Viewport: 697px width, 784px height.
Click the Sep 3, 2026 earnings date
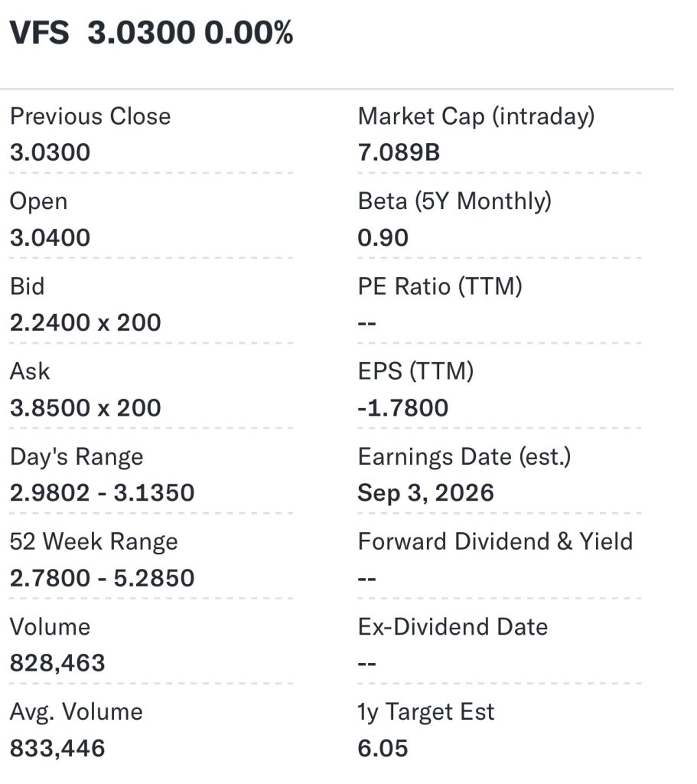(x=425, y=493)
